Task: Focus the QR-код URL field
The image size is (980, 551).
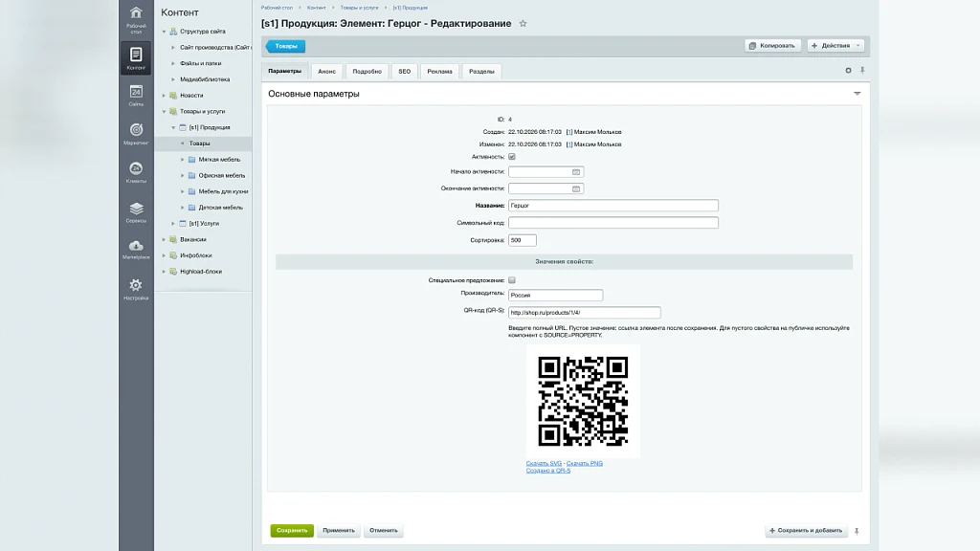Action: (585, 313)
